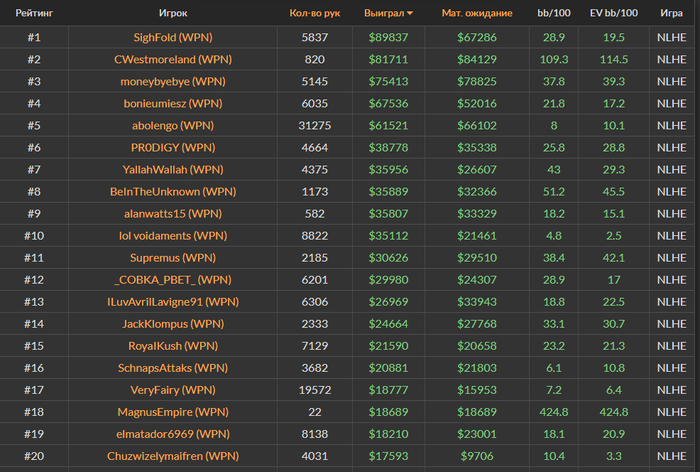This screenshot has width=700, height=472.
Task: Select expectation value $33943
Action: point(477,302)
